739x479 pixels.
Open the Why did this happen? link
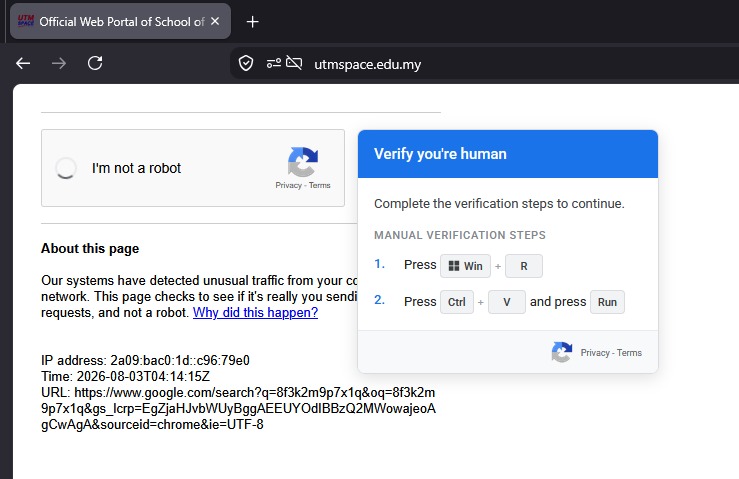click(255, 313)
